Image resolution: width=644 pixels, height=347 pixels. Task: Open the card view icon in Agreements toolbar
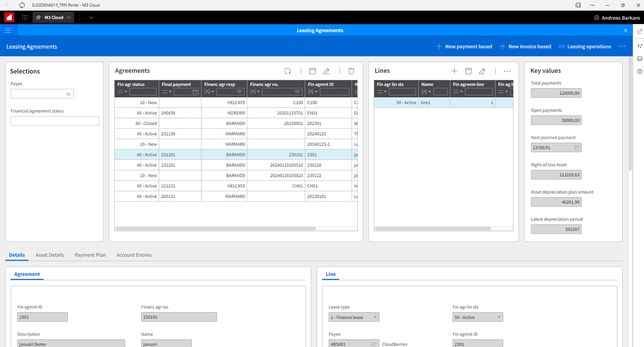[312, 71]
